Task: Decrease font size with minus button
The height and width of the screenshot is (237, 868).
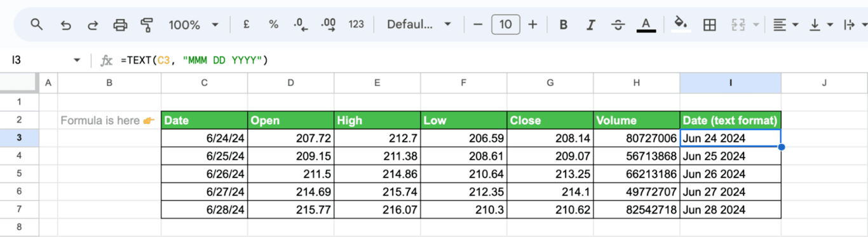Action: [x=478, y=25]
